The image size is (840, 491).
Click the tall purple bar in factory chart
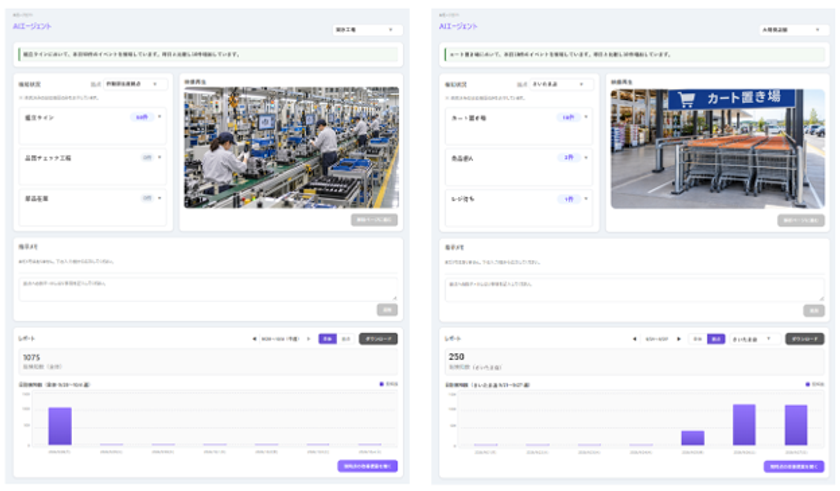(60, 426)
